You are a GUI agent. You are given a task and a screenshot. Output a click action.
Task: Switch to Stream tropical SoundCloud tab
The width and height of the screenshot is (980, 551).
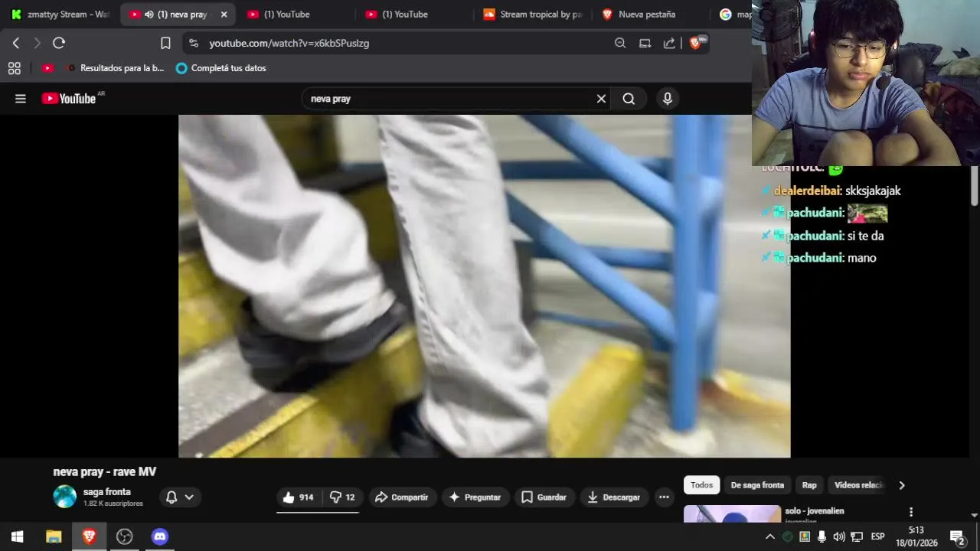(533, 14)
